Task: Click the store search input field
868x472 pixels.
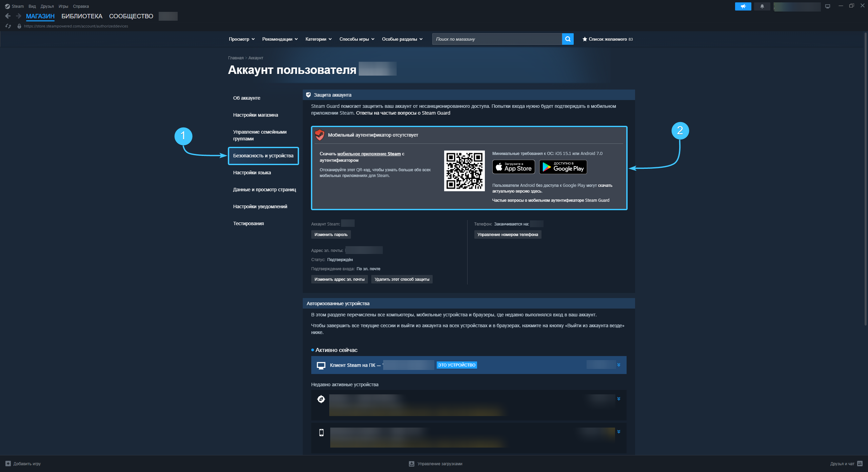Action: pyautogui.click(x=496, y=39)
